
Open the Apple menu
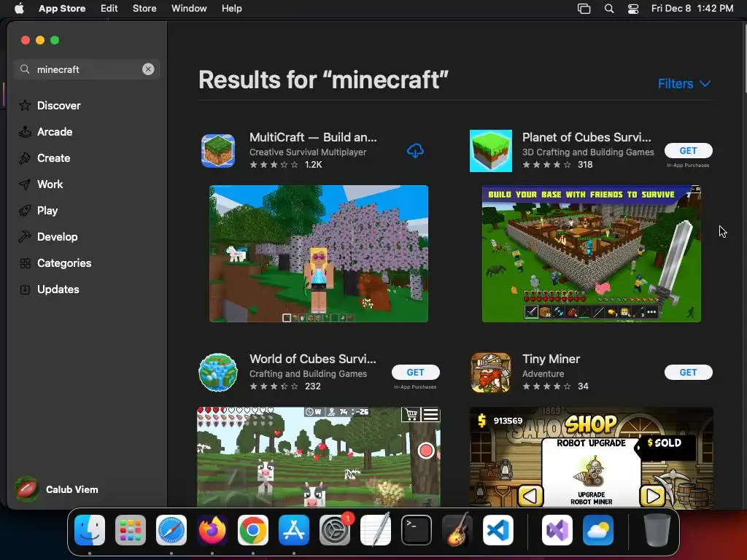[x=19, y=9]
